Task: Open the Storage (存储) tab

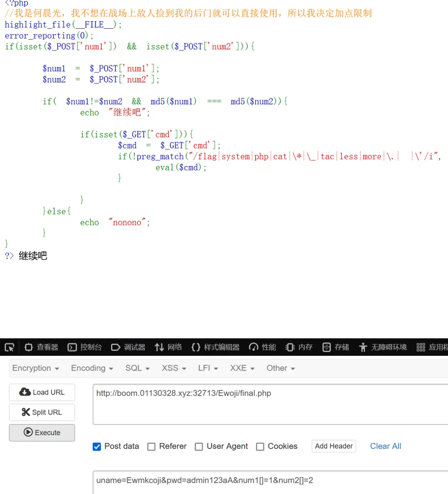Action: click(x=336, y=347)
